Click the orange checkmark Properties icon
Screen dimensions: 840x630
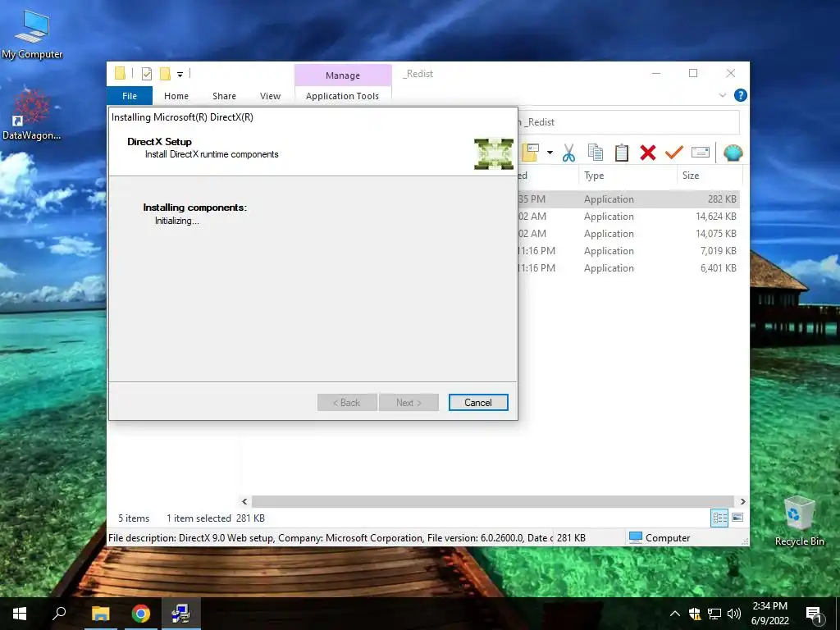pyautogui.click(x=674, y=153)
